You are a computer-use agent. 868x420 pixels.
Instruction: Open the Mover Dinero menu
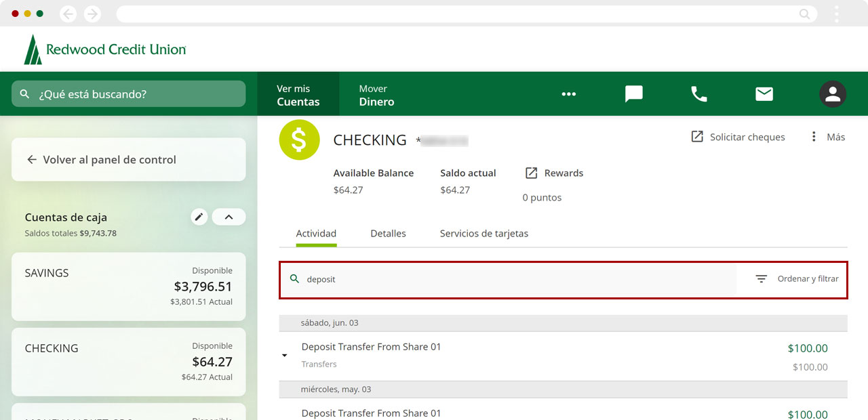tap(376, 95)
